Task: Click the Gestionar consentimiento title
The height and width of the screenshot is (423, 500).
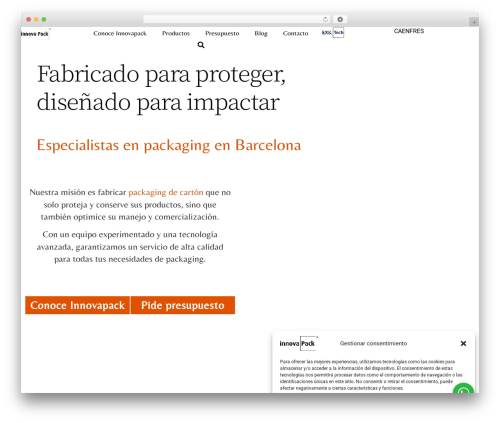Action: coord(373,343)
